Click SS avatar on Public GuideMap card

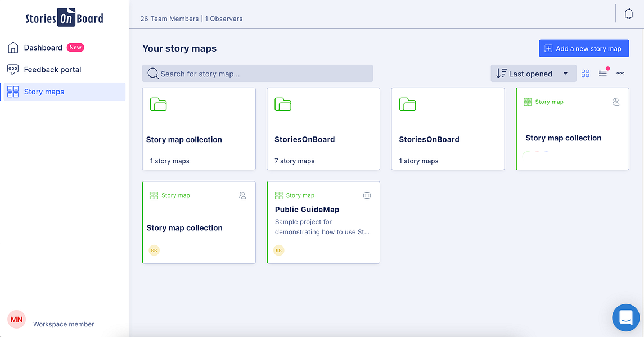coord(278,250)
